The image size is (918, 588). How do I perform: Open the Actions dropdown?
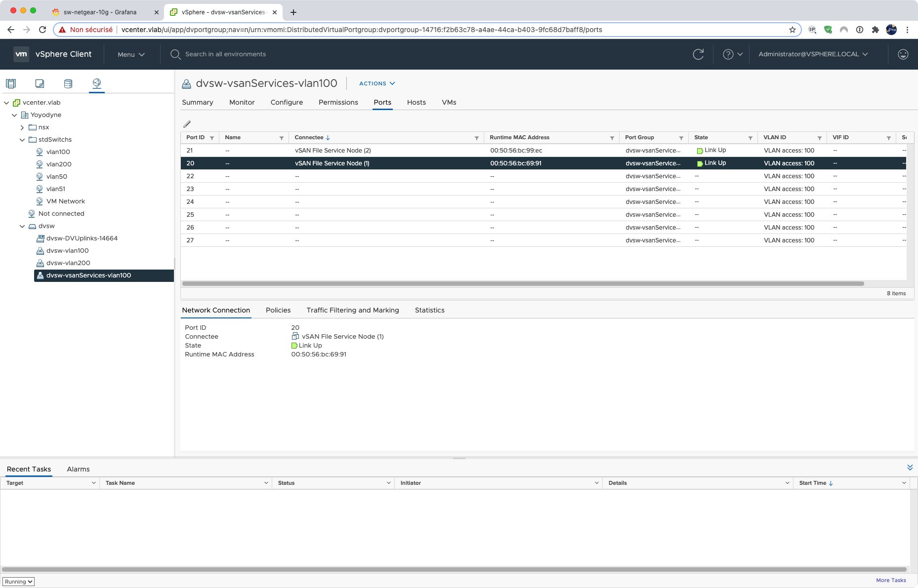point(376,83)
